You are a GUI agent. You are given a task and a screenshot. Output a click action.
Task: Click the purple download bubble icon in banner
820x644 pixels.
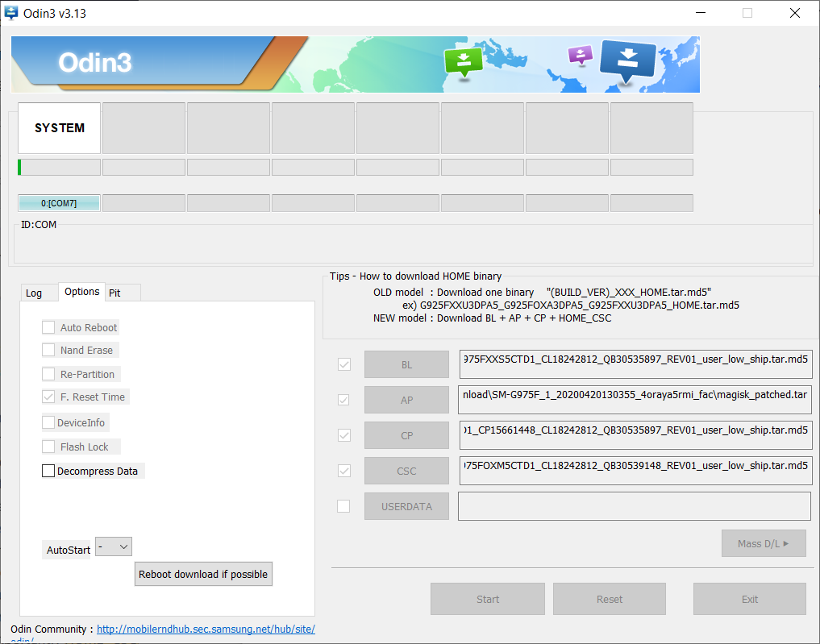click(580, 54)
